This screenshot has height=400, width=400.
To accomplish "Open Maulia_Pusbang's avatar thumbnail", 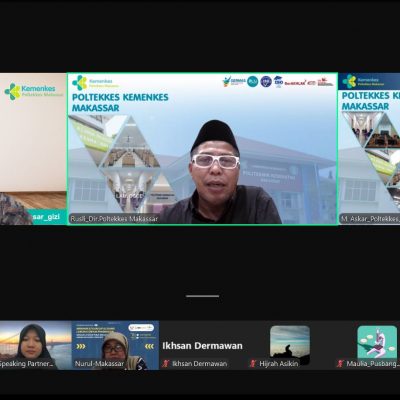I will pyautogui.click(x=377, y=342).
